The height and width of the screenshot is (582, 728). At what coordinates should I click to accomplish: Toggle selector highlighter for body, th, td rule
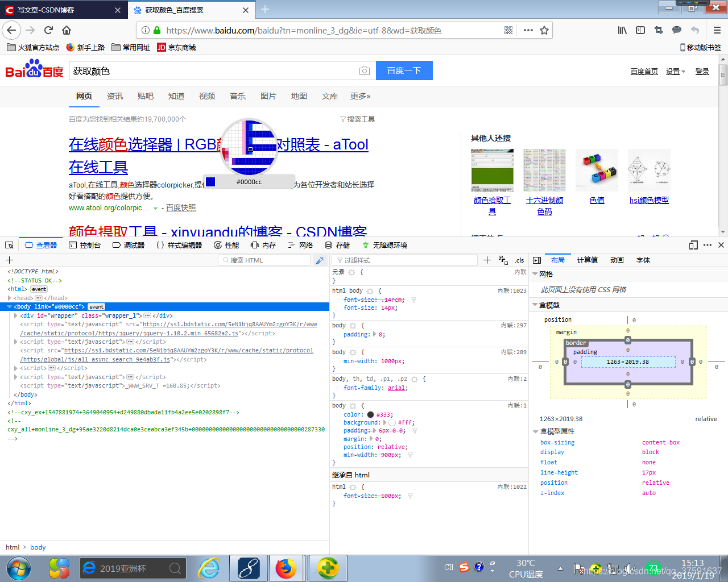click(414, 379)
